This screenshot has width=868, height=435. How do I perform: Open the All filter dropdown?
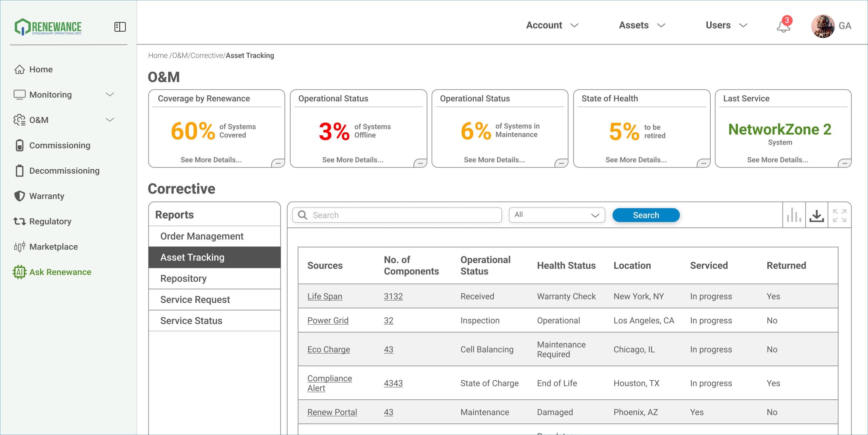point(557,215)
